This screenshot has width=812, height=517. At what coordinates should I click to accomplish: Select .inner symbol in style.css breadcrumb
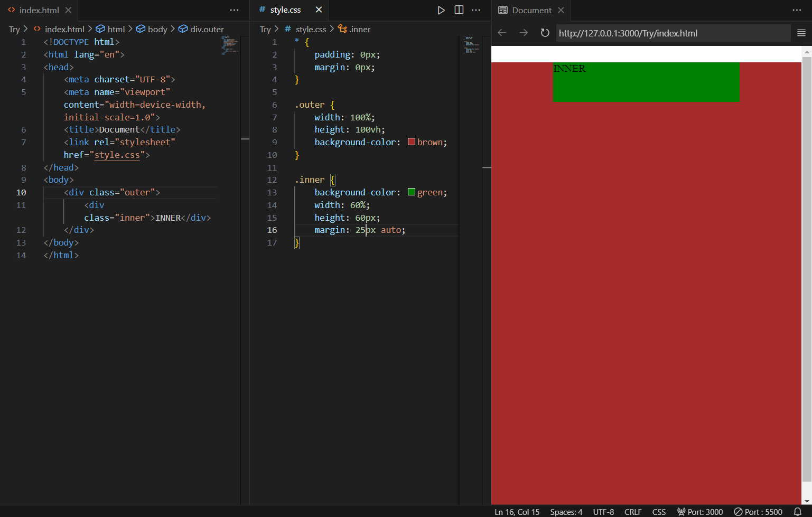(x=354, y=29)
